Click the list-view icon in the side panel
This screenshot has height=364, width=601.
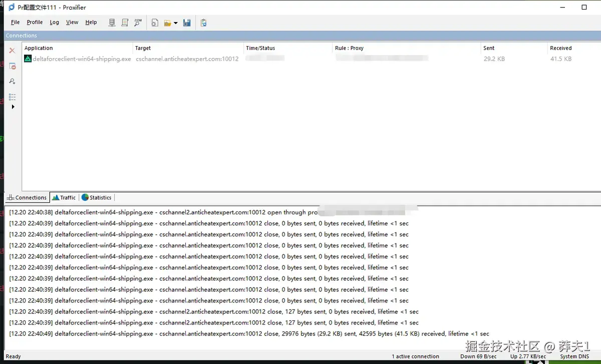point(13,97)
